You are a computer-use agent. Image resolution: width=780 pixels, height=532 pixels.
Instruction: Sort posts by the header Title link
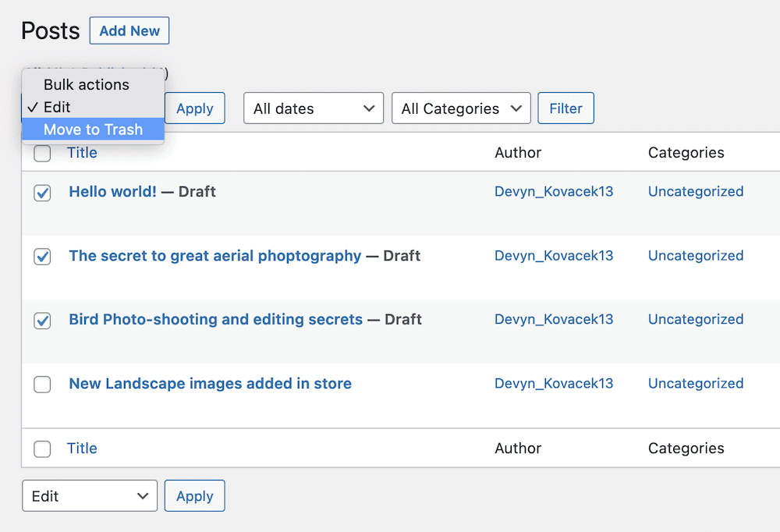coord(82,153)
